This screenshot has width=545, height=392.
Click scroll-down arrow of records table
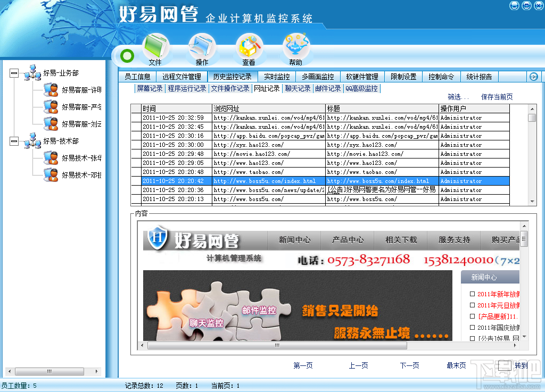click(x=532, y=202)
